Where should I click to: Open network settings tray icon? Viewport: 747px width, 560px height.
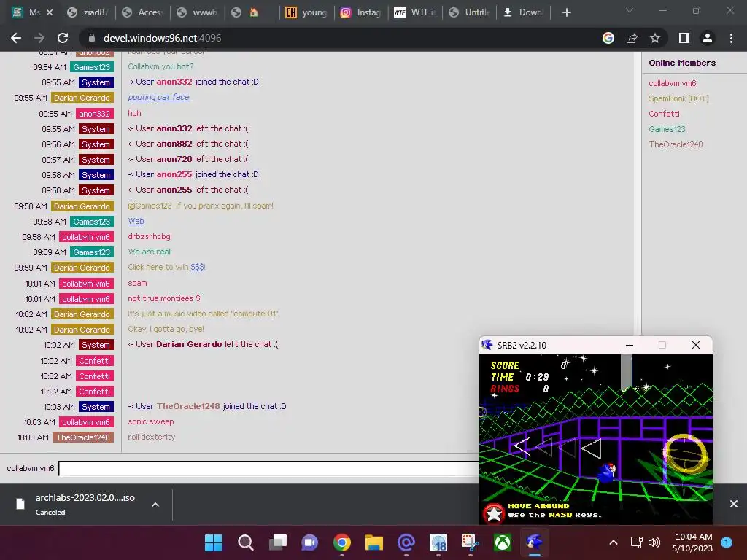click(x=636, y=542)
